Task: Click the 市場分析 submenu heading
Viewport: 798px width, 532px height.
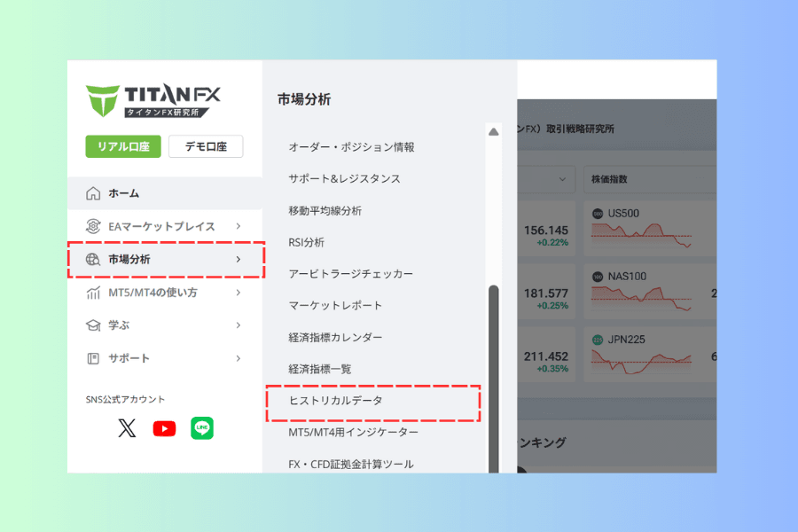Action: (304, 99)
